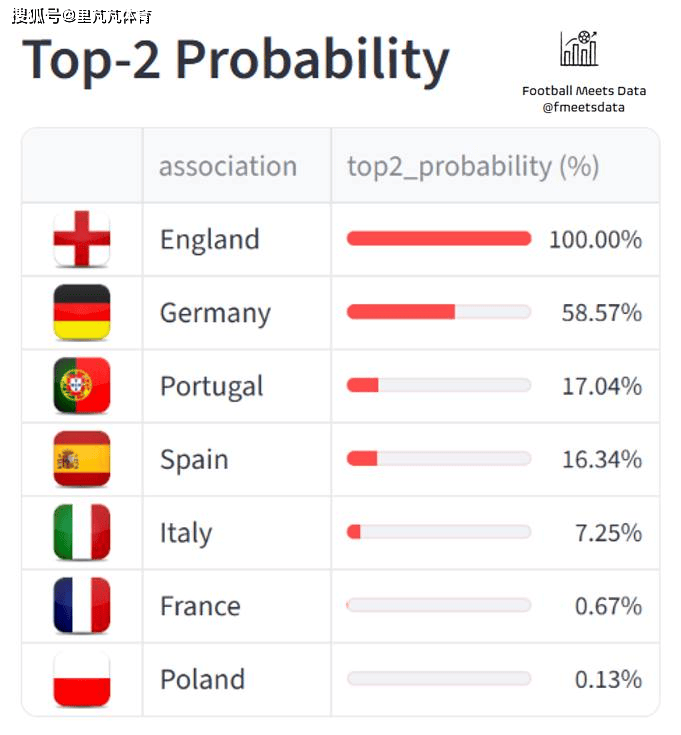Select the association column header
The height and width of the screenshot is (735, 681).
coord(228,166)
